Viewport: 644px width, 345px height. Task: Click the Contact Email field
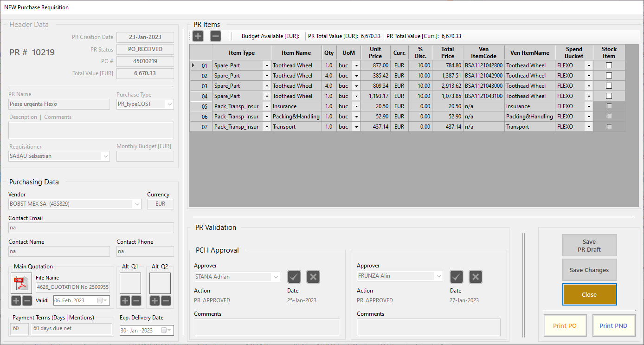pyautogui.click(x=91, y=228)
